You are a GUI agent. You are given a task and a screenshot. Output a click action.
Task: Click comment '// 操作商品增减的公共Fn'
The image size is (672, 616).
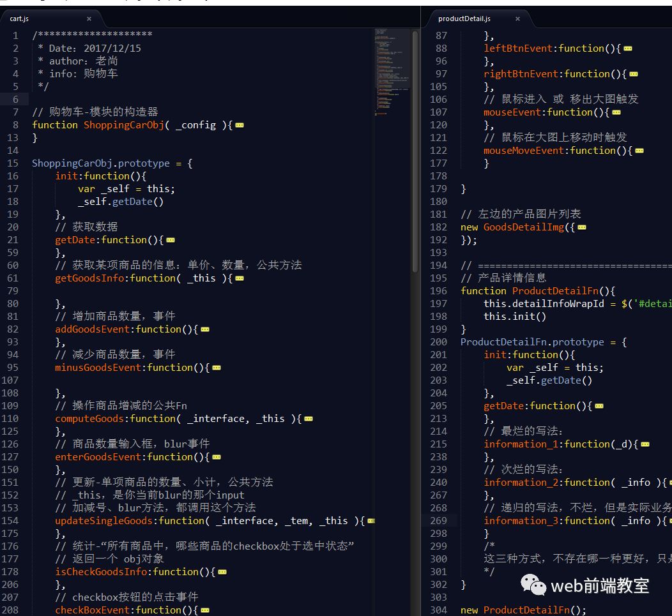coord(121,406)
